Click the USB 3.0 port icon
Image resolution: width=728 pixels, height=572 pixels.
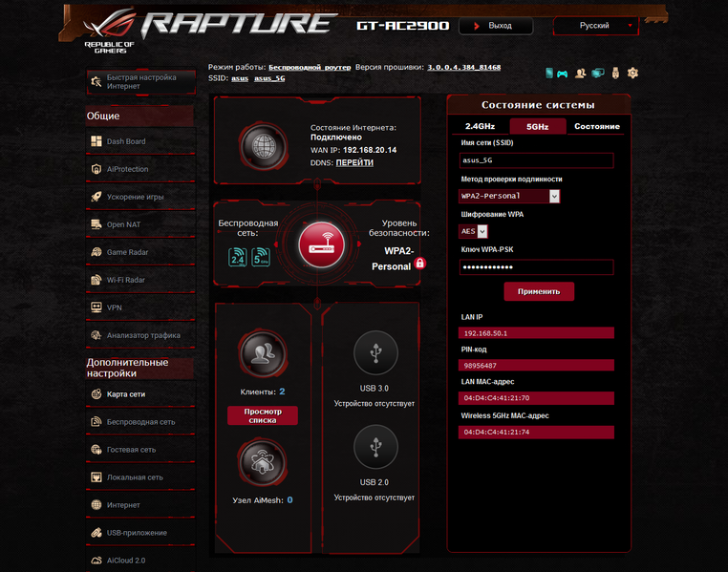tap(375, 353)
